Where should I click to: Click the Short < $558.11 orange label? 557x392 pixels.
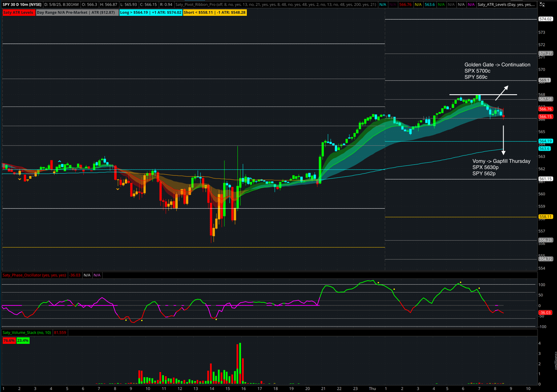click(x=215, y=13)
